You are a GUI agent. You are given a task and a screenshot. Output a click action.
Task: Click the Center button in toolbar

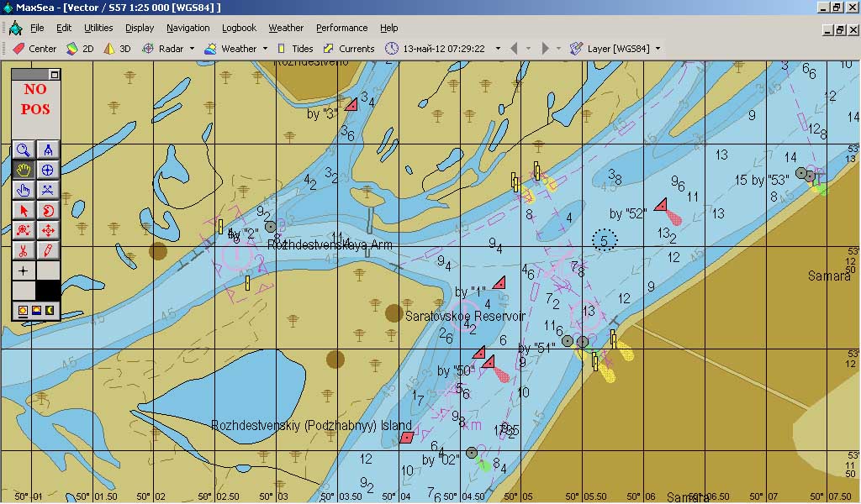34,49
